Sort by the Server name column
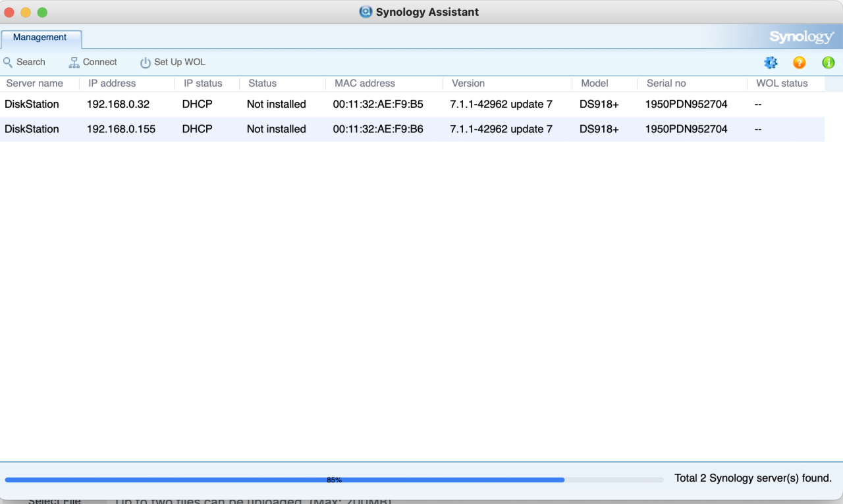The image size is (843, 504). pos(34,84)
